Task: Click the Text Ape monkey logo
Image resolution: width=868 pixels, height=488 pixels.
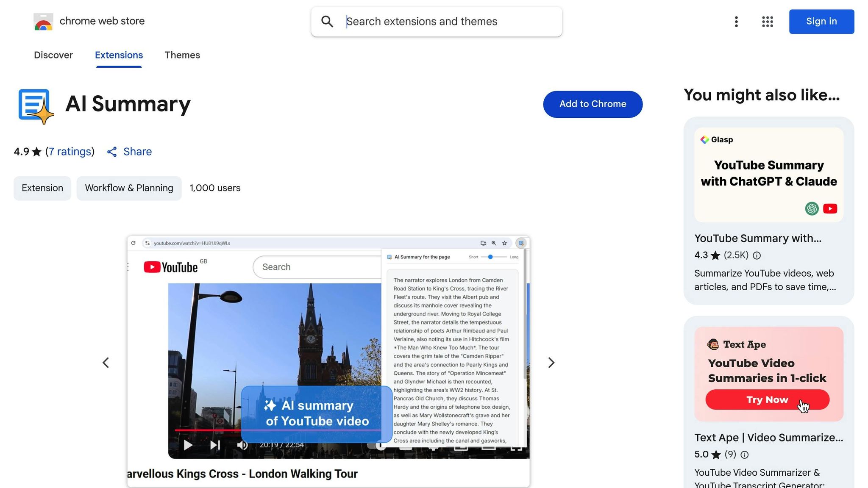Action: click(713, 344)
